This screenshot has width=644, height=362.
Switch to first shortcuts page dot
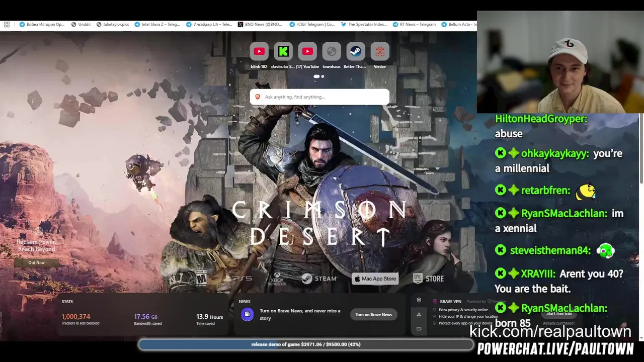316,76
